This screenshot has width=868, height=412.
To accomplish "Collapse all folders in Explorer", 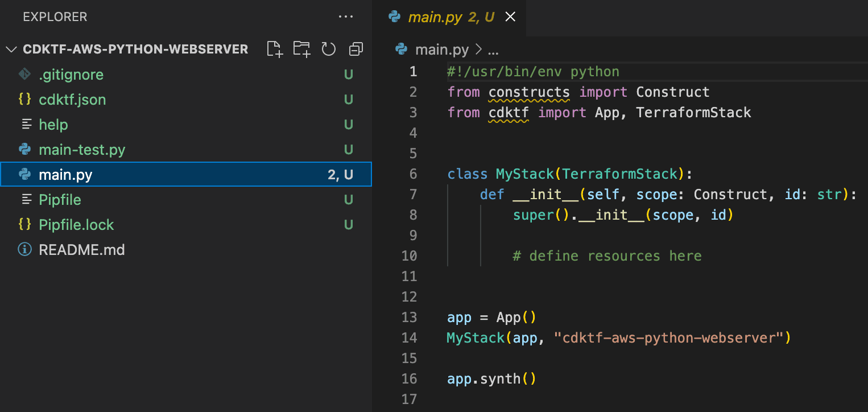I will tap(356, 50).
